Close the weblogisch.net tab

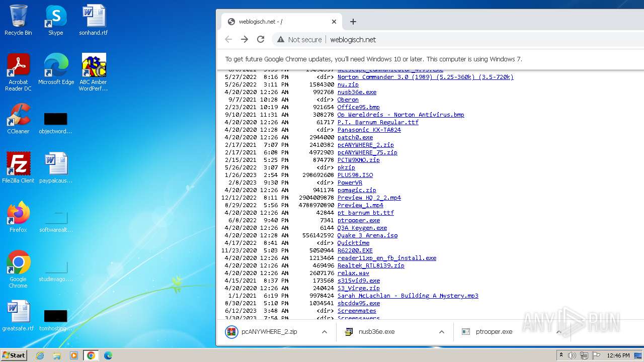[x=334, y=22]
